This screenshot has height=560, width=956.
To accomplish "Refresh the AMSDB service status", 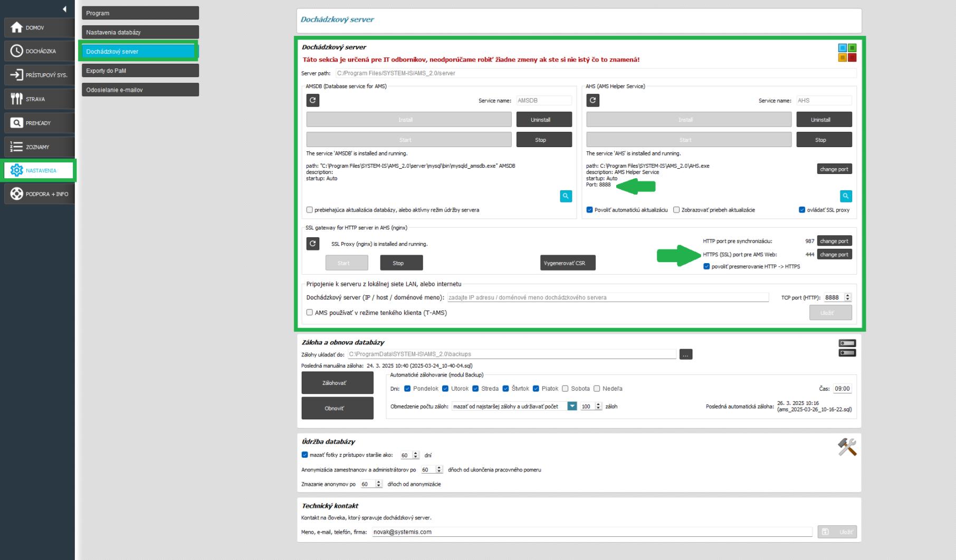I will (x=313, y=100).
